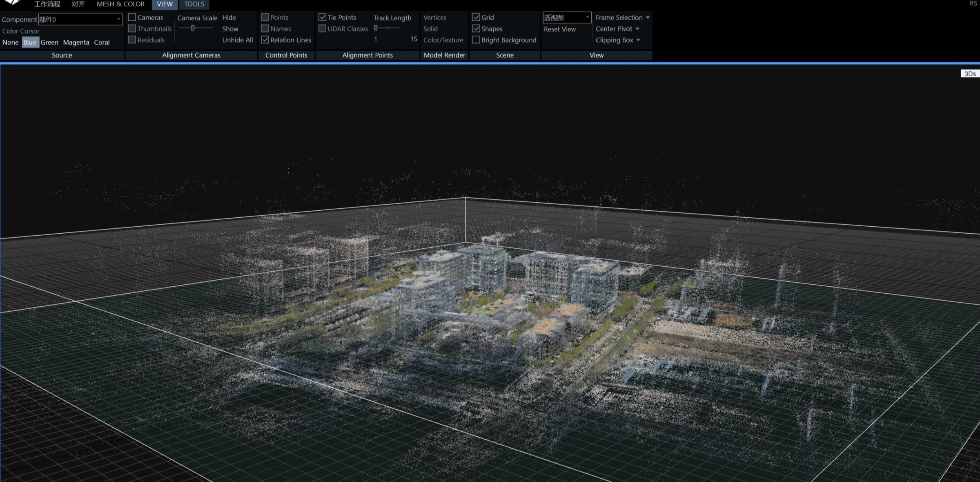Uncheck the Tie Points checkbox
Image resolution: width=980 pixels, height=482 pixels.
pyautogui.click(x=323, y=18)
